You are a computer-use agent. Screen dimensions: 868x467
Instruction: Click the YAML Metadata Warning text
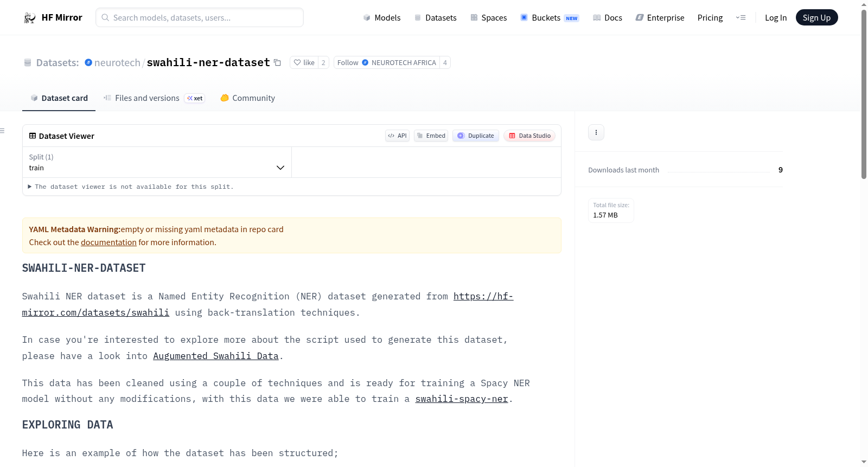pyautogui.click(x=75, y=229)
